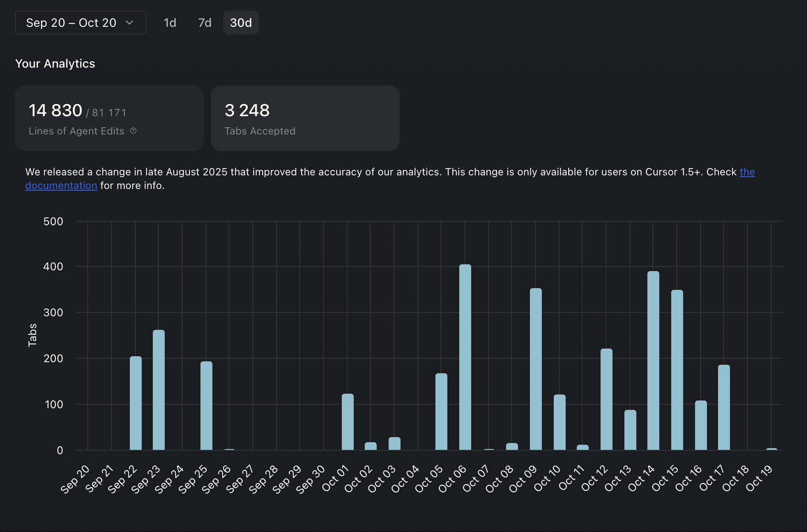Open the Sep 20 – Oct 20 date range dropdown
This screenshot has width=807, height=532.
[80, 23]
